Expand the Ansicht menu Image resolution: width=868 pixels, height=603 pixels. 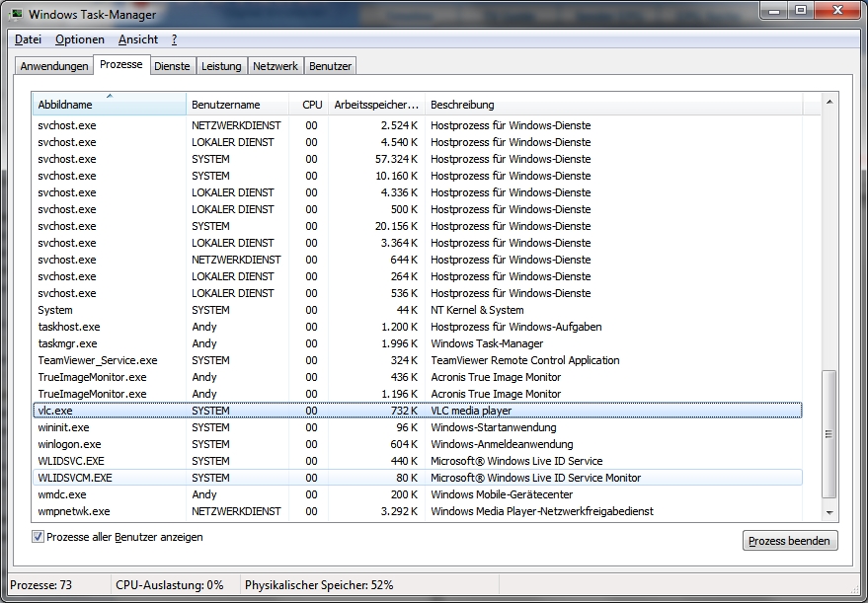[x=138, y=39]
